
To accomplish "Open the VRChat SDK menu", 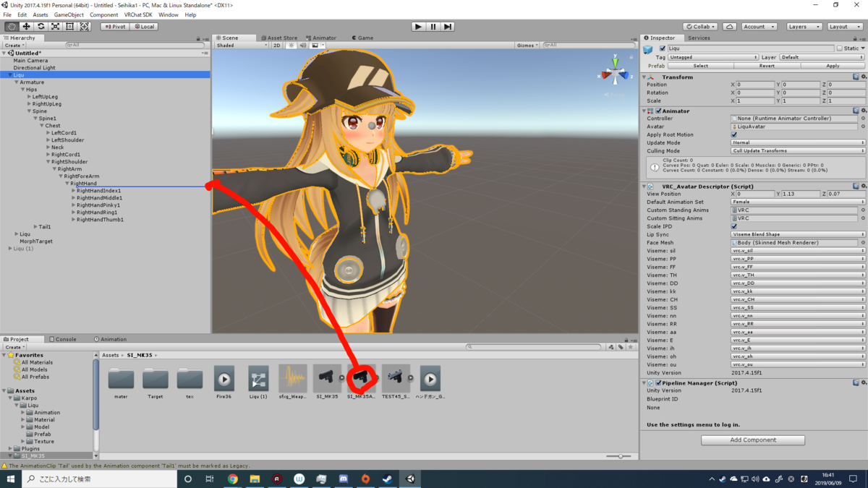I will click(138, 14).
